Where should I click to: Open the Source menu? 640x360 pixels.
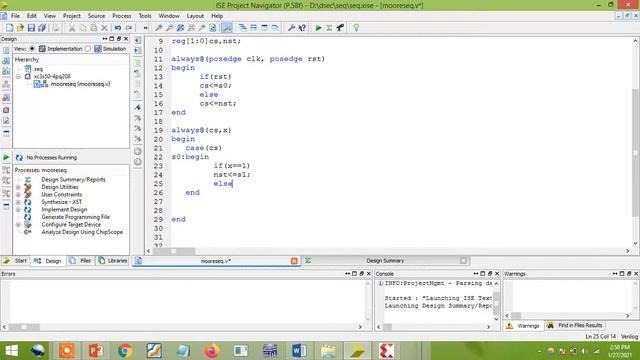[x=96, y=16]
